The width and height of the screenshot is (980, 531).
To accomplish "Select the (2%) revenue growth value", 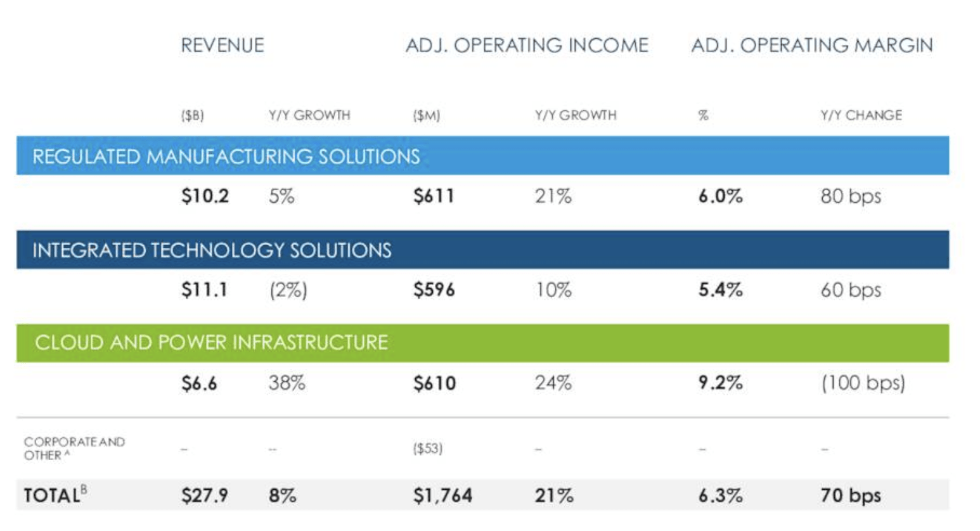I will pos(288,290).
